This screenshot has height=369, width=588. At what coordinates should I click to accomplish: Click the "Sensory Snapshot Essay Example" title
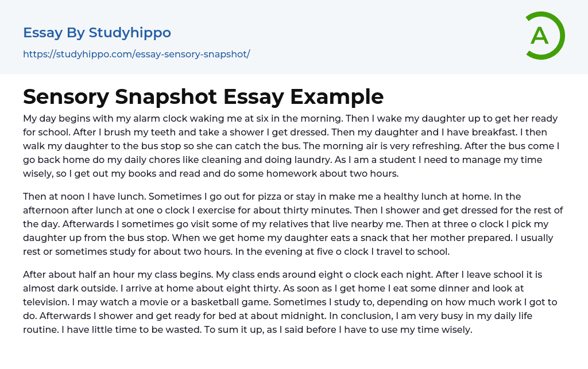[203, 96]
